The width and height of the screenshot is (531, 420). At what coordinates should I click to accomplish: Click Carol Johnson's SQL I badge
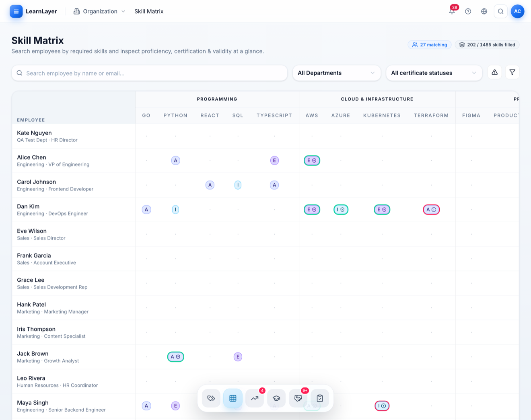(238, 185)
